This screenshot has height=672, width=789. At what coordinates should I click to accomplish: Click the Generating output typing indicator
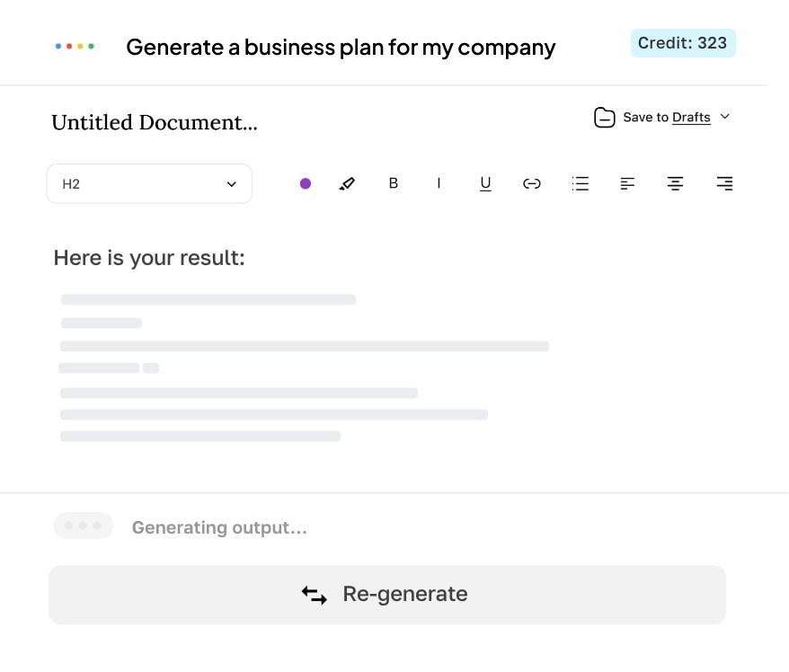(84, 526)
